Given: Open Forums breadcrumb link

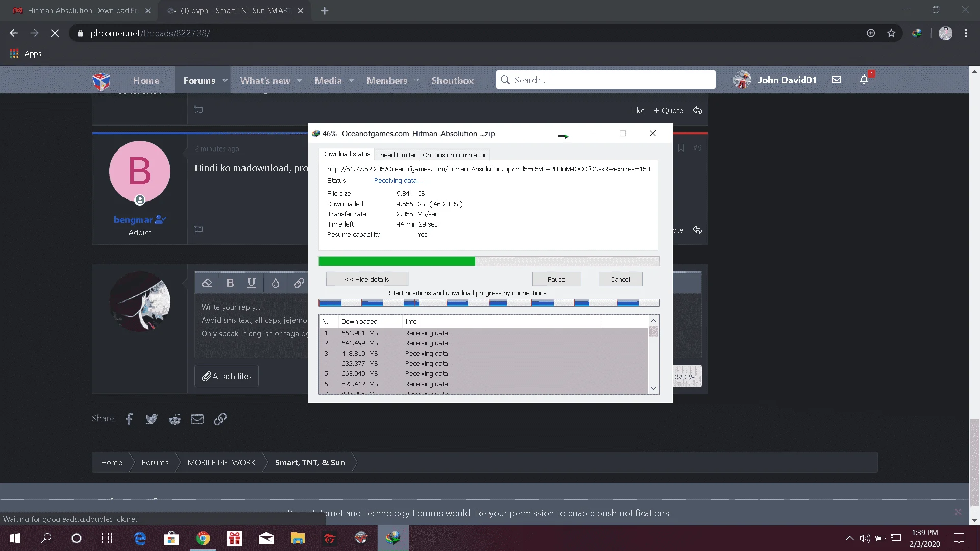Looking at the screenshot, I should point(155,463).
